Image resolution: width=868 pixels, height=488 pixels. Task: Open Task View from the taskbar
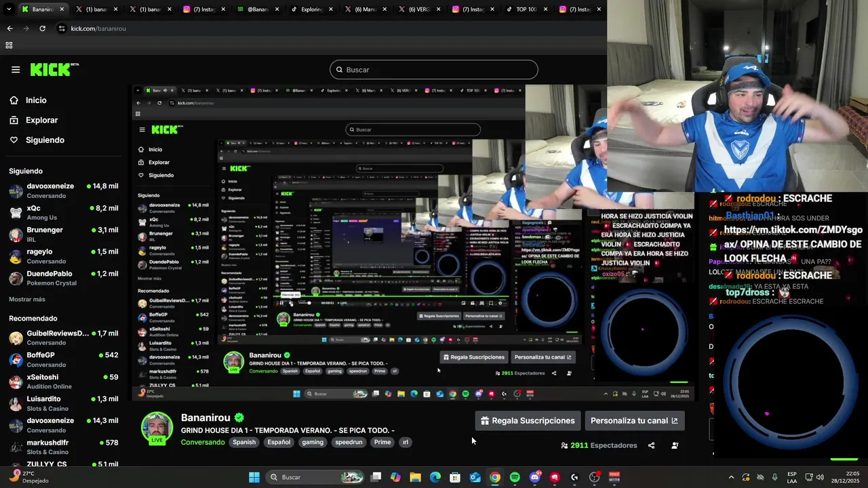[376, 477]
